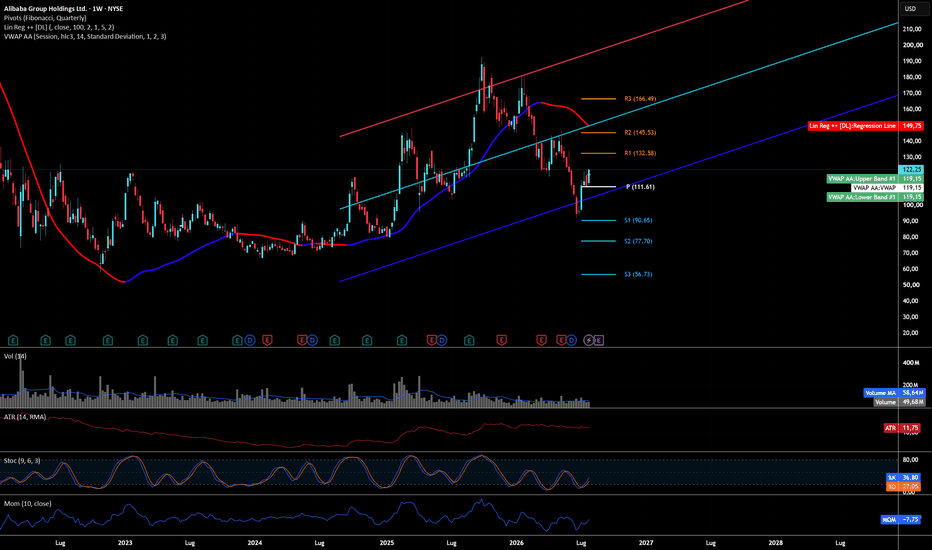Click the R3 (166.49) pivot label
Screen dimensions: 932x550
pyautogui.click(x=640, y=99)
